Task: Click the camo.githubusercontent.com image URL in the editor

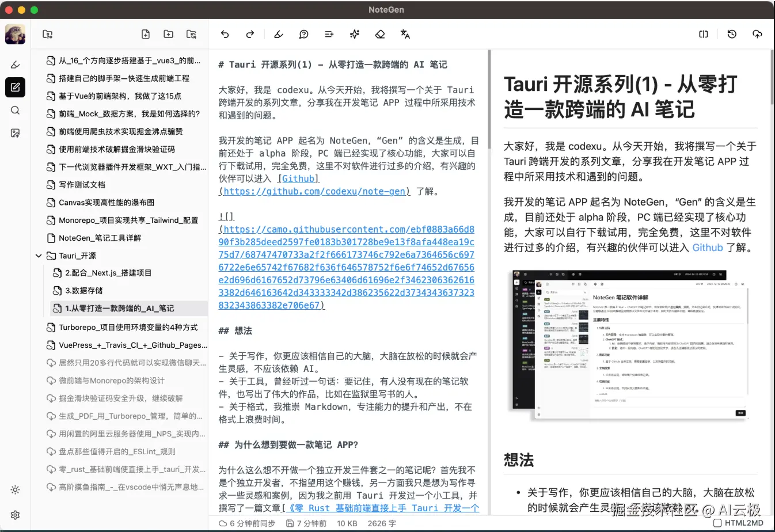Action: [347, 267]
